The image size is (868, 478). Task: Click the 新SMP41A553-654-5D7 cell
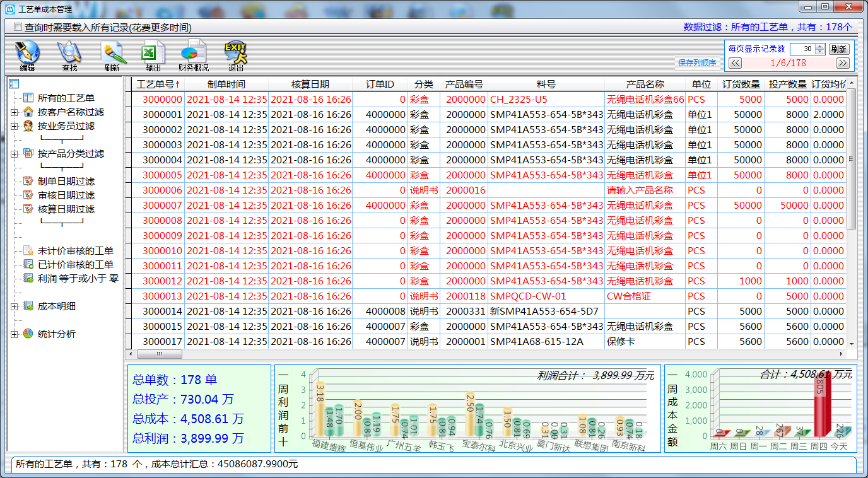pos(546,311)
